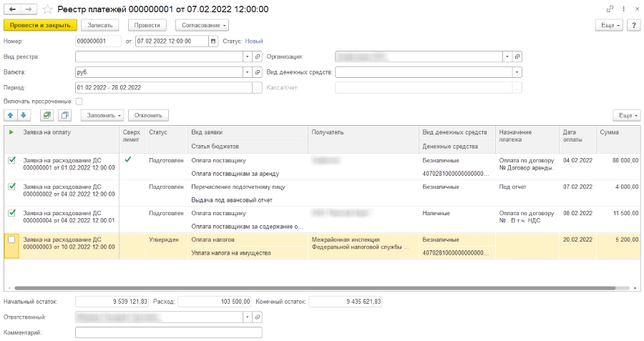Viewport: 644px width, 341px height.
Task: Open the top Еще menu
Action: (x=609, y=26)
